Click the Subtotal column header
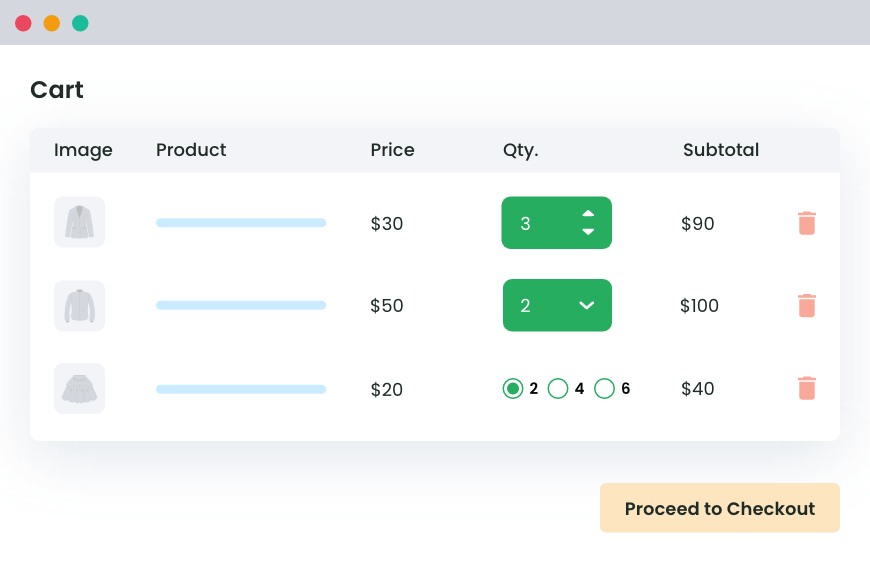The height and width of the screenshot is (570, 870). tap(720, 150)
